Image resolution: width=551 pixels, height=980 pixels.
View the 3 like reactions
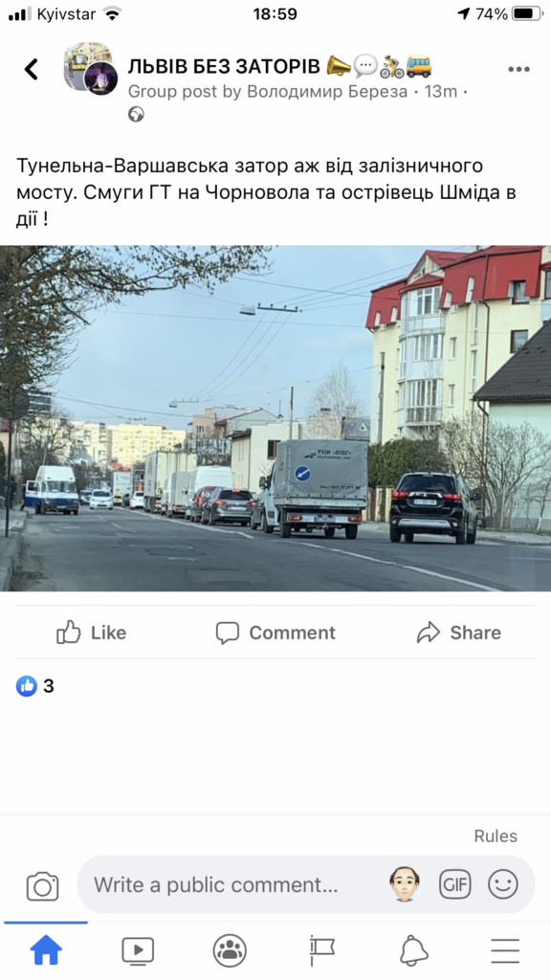click(35, 686)
